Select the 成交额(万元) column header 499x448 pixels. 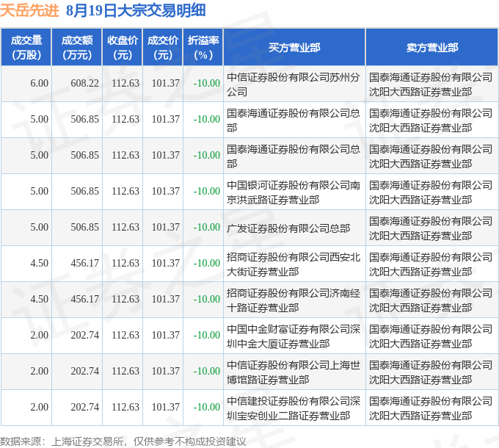pyautogui.click(x=77, y=48)
